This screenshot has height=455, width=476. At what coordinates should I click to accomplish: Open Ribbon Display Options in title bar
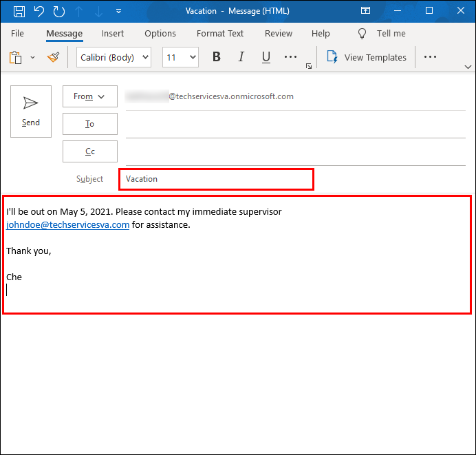(365, 10)
